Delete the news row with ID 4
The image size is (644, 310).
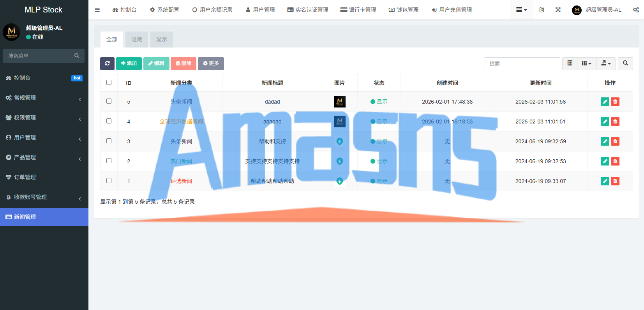click(615, 122)
